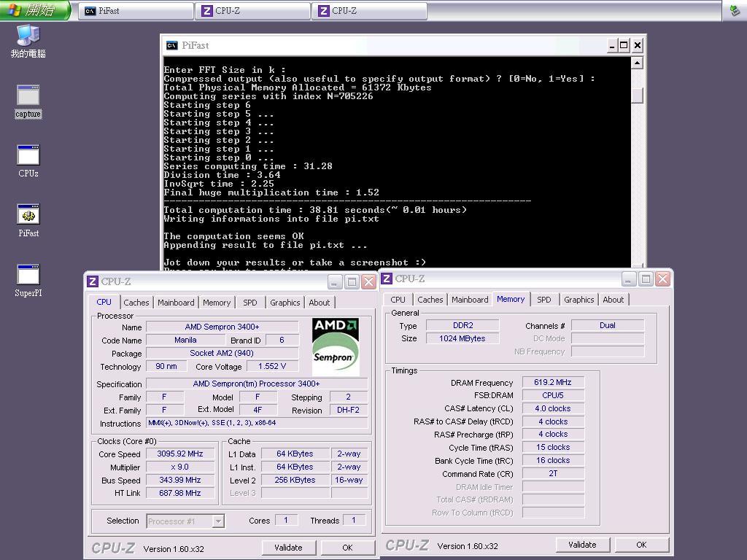Click the PiFast console scrollbar thumb
This screenshot has height=560, width=747.
point(637,96)
